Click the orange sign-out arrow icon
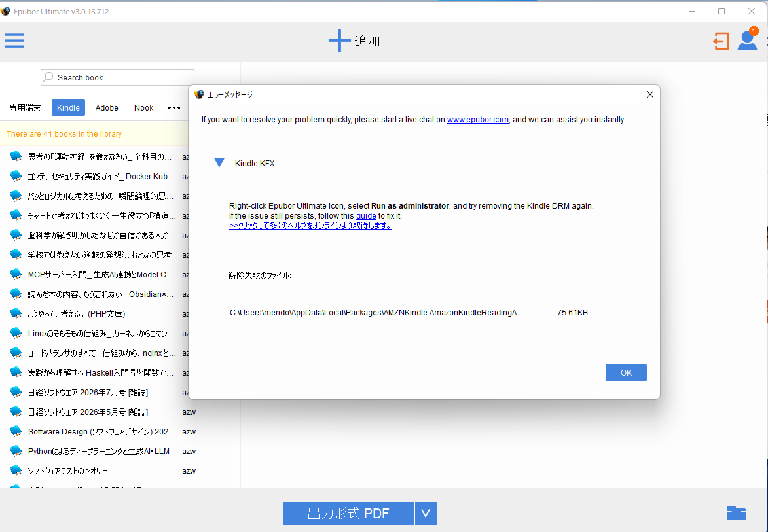This screenshot has height=532, width=768. pyautogui.click(x=721, y=41)
